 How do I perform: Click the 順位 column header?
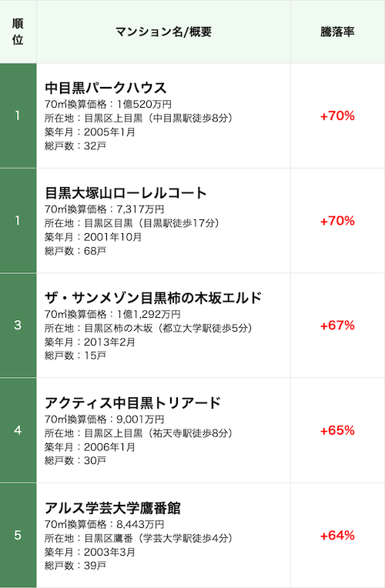pos(18,32)
